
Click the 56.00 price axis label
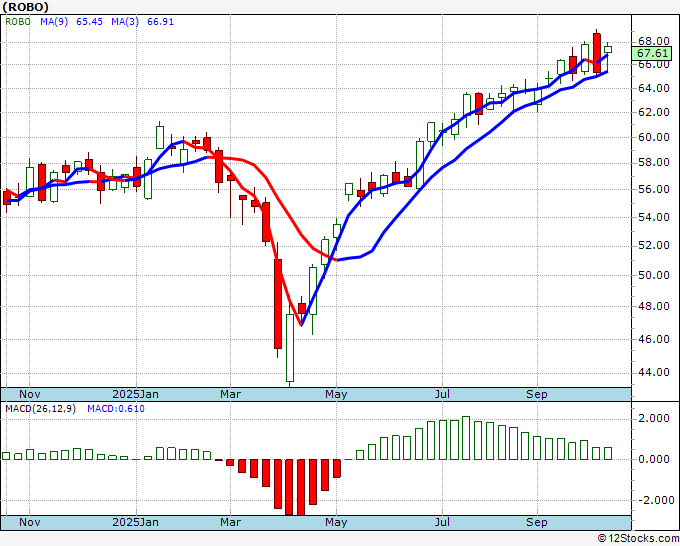click(x=654, y=190)
